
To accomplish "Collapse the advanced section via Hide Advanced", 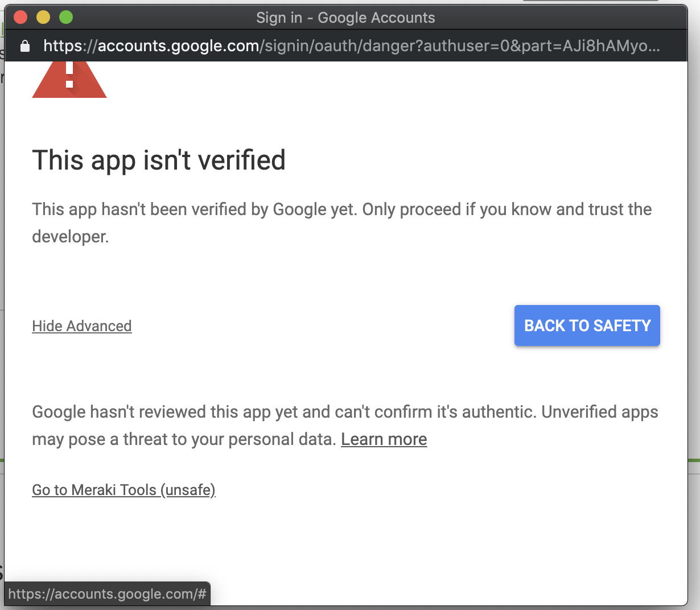I will click(81, 325).
